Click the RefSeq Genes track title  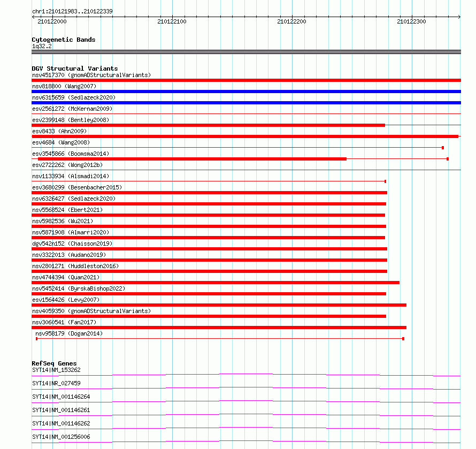54,363
